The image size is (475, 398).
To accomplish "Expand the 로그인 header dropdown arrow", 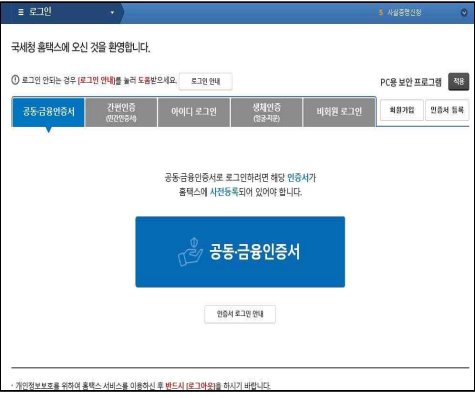I will click(112, 13).
